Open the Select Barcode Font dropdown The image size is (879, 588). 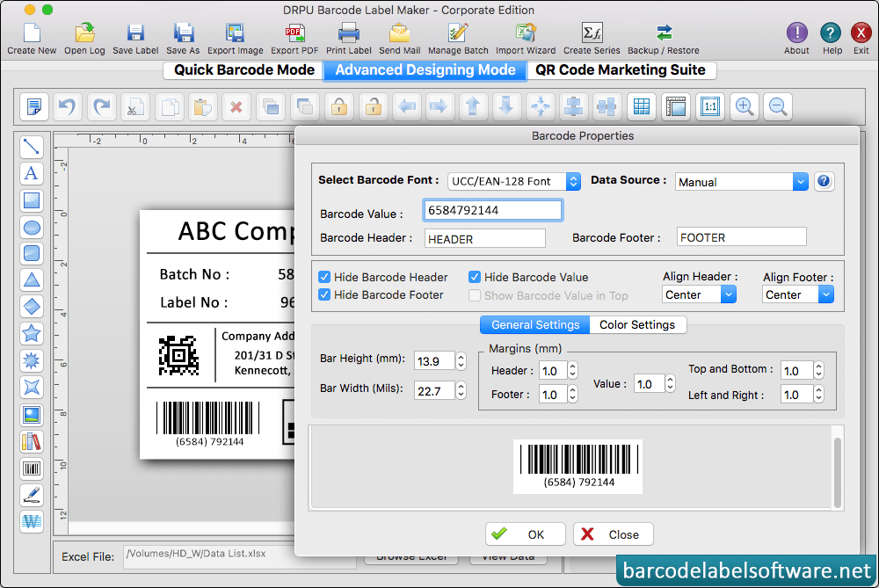pos(514,181)
